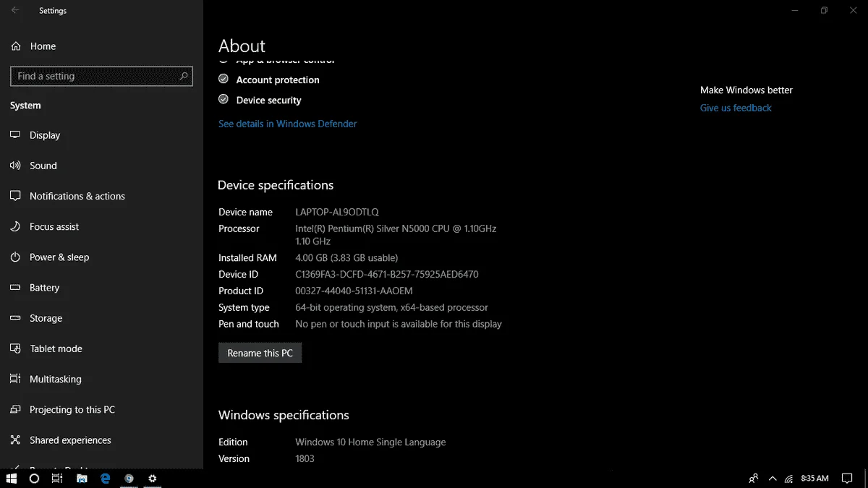Open Multitasking settings page

[56, 379]
